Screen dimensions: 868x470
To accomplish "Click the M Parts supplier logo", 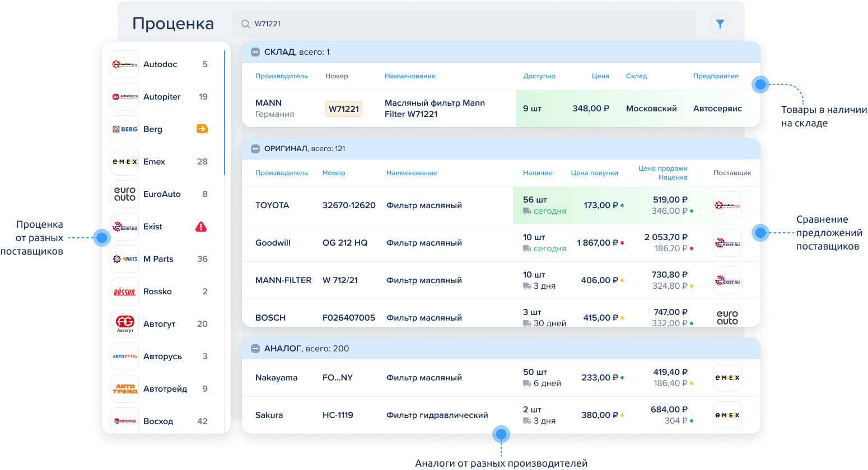I will pyautogui.click(x=124, y=259).
